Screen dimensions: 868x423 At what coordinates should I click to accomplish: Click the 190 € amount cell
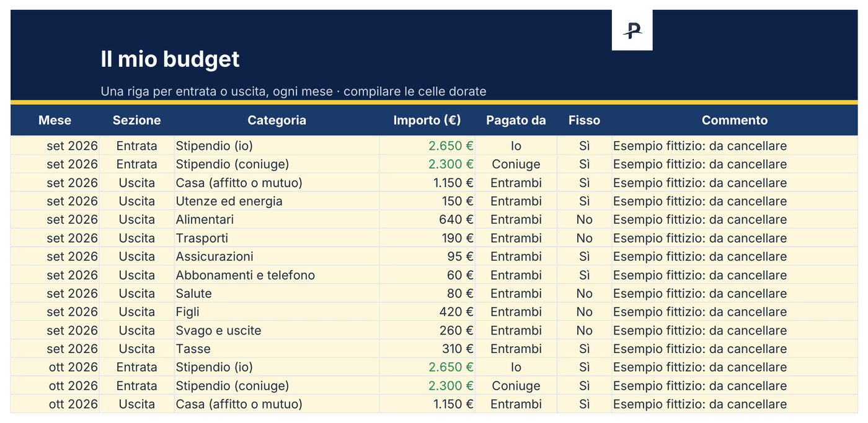click(x=427, y=238)
